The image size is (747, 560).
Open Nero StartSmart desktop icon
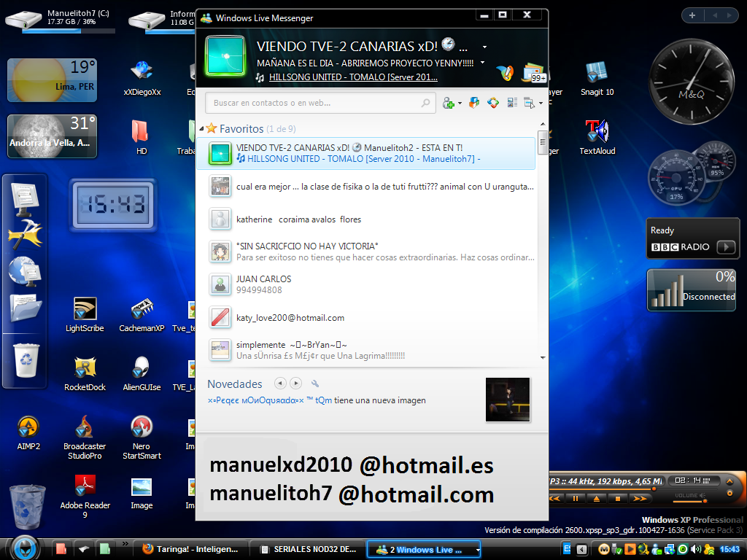point(142,437)
